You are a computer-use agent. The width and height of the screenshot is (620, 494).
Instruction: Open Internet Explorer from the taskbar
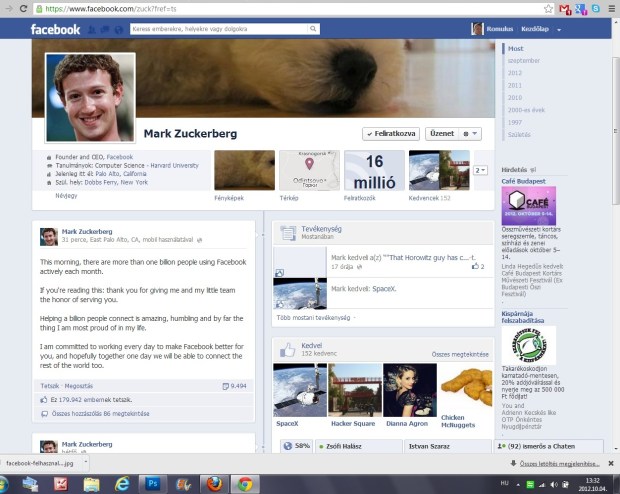(x=123, y=484)
